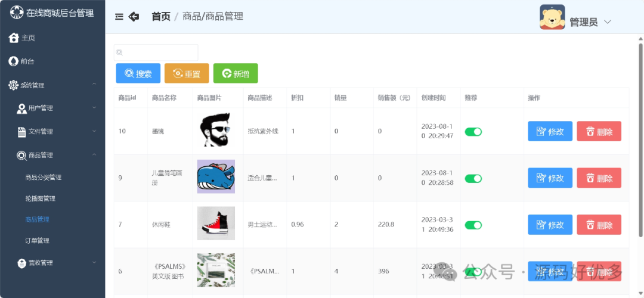The height and width of the screenshot is (298, 644).
Task: Click the back arrow icon in header
Action: [134, 17]
